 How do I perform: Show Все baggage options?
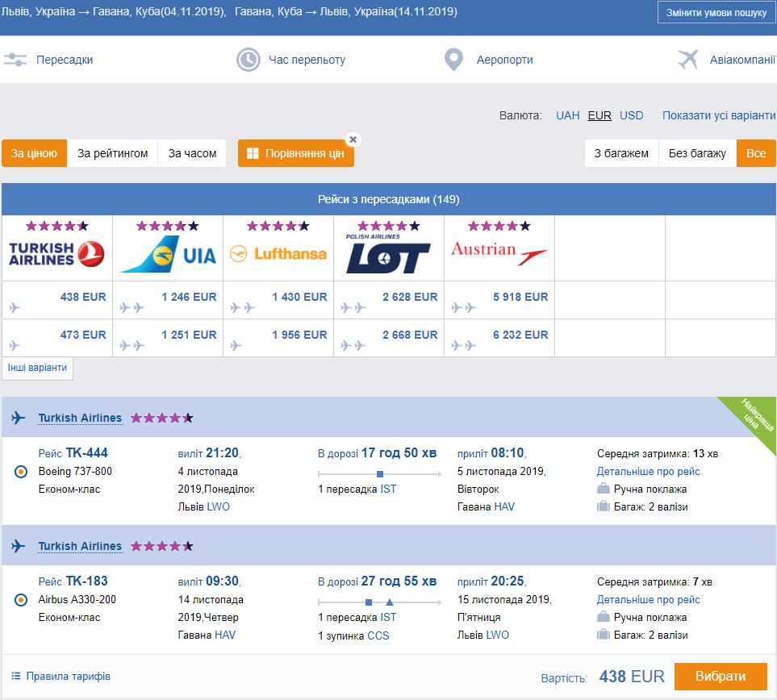click(756, 153)
